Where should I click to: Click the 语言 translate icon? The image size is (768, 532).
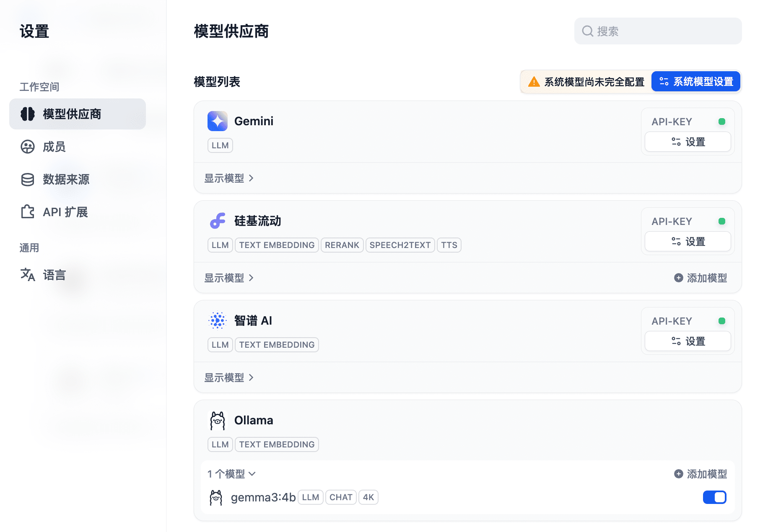pos(28,275)
